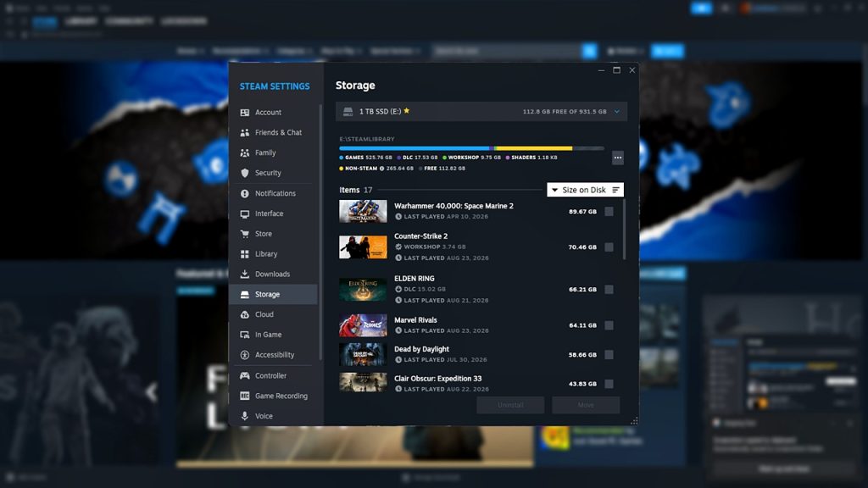Click the "66.21 GB" size value
868x488 pixels.
tap(582, 290)
